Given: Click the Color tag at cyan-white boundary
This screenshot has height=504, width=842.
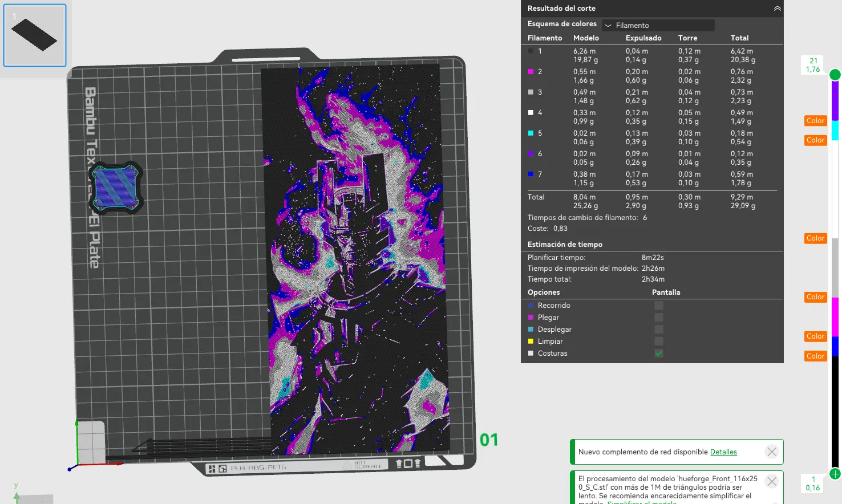Looking at the screenshot, I should (x=815, y=140).
